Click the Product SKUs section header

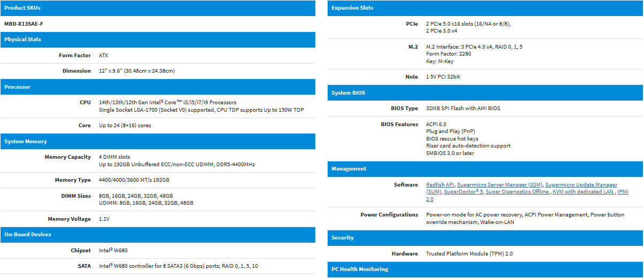tap(158, 8)
